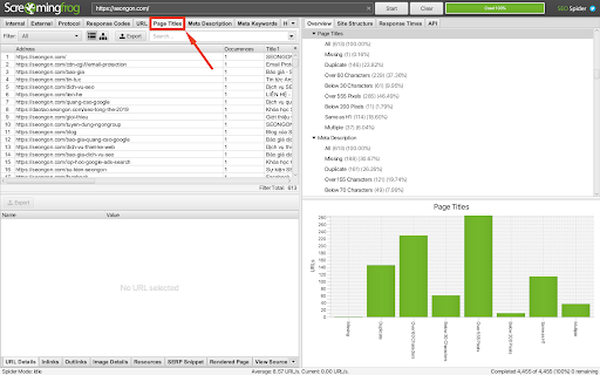The image size is (600, 375).
Task: Switch to list view icon
Action: [92, 36]
